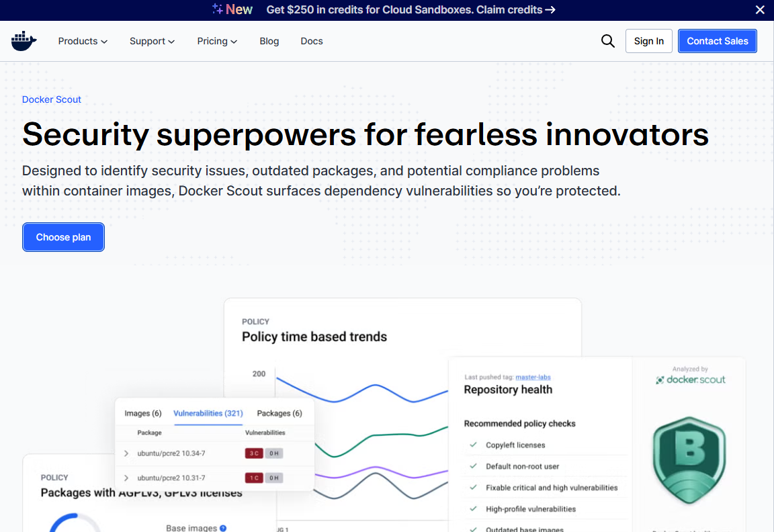This screenshot has height=532, width=774.
Task: Click checkmark beside High-profile vulnerabilities
Action: click(x=474, y=508)
